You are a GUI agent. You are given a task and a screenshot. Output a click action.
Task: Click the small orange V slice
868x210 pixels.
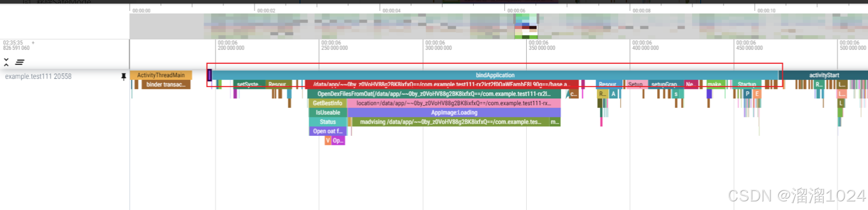pyautogui.click(x=328, y=140)
